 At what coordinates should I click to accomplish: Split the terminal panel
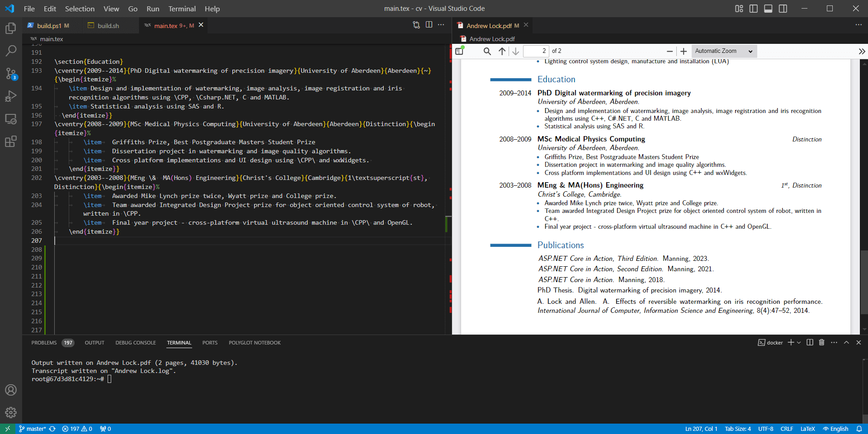810,343
